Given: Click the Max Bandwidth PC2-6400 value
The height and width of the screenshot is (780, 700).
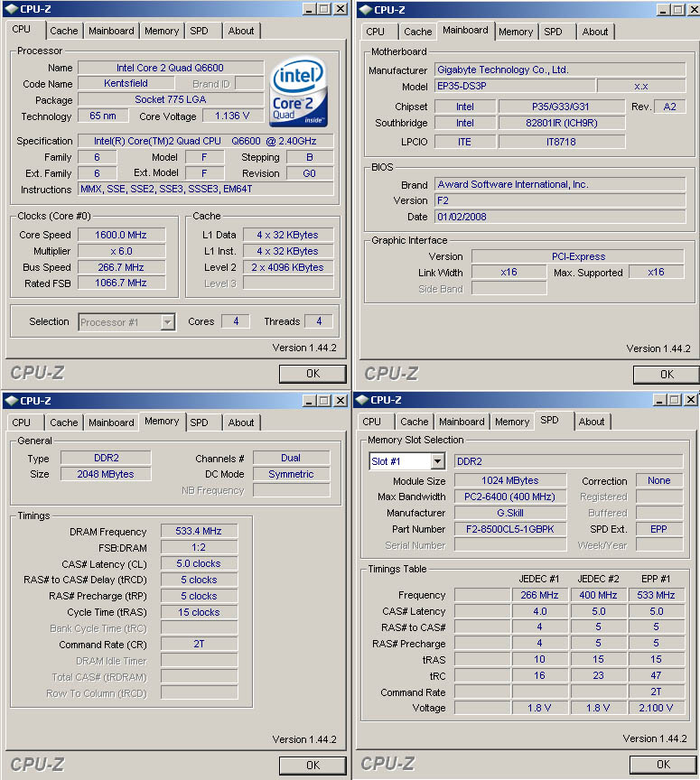Looking at the screenshot, I should click(509, 497).
